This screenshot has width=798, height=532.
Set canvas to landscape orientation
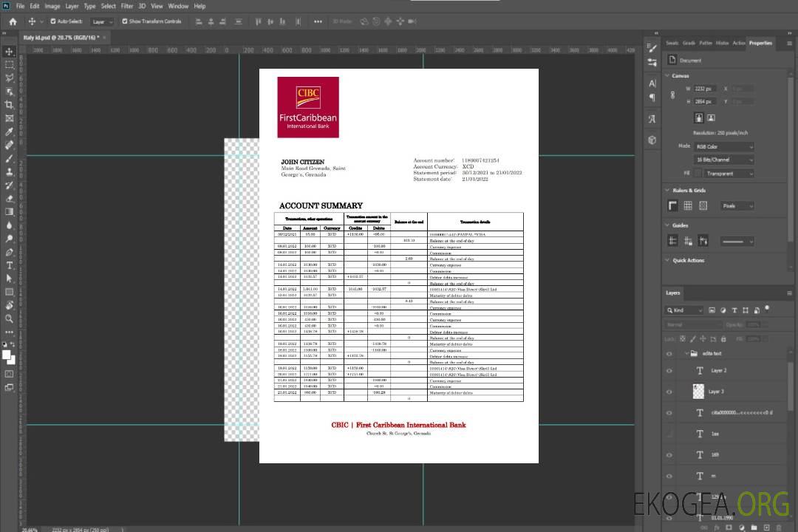click(711, 118)
